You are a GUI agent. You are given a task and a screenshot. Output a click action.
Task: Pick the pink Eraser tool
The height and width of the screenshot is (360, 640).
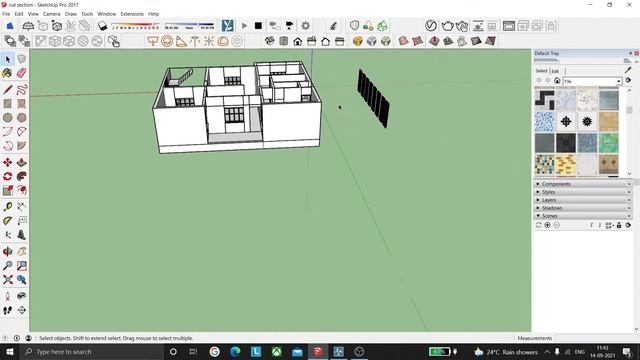click(x=22, y=73)
